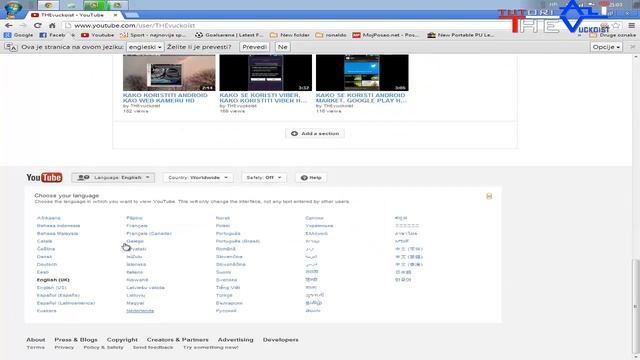Choose Bahasa Indonesia language
640x360 pixels.
[58, 226]
